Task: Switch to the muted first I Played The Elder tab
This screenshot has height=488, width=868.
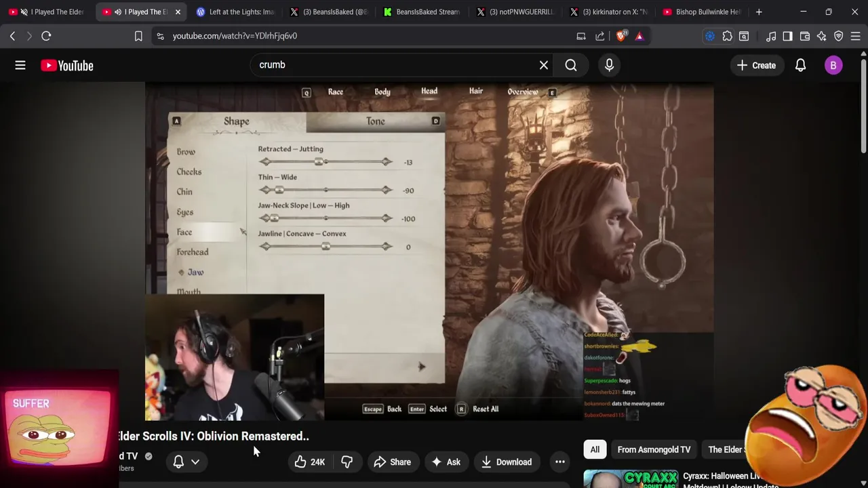Action: [47, 12]
